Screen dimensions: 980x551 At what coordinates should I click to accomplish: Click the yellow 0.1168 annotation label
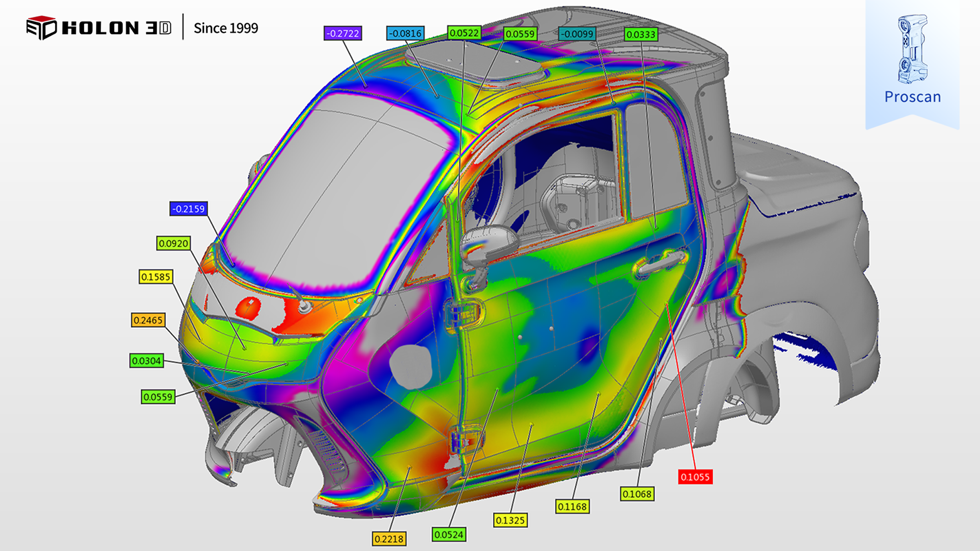pyautogui.click(x=572, y=507)
